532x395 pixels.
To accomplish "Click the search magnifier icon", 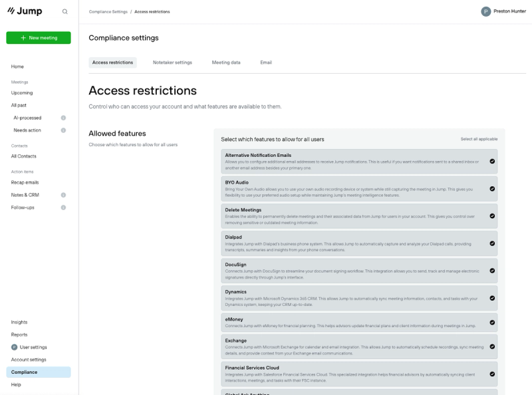I will pos(65,11).
